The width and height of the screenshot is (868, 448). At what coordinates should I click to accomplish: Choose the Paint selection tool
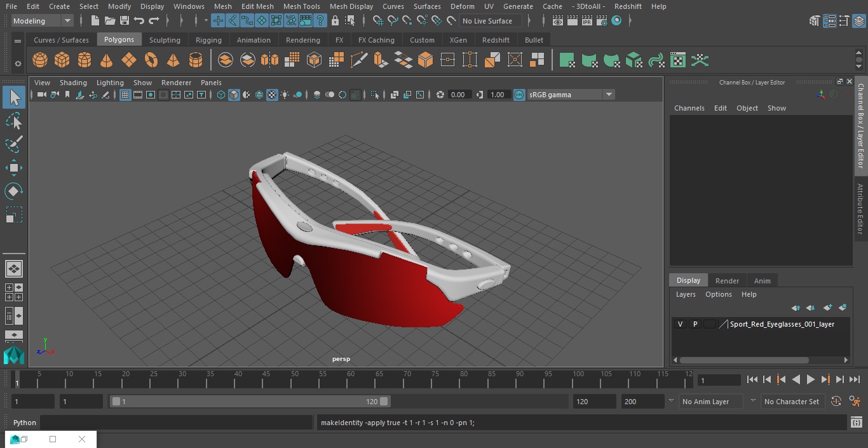pos(13,144)
